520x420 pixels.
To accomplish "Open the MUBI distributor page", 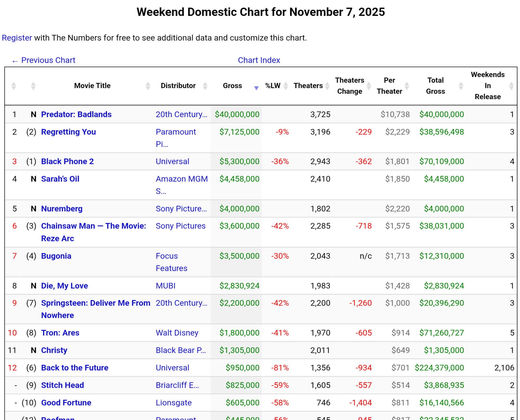I will pos(165,286).
